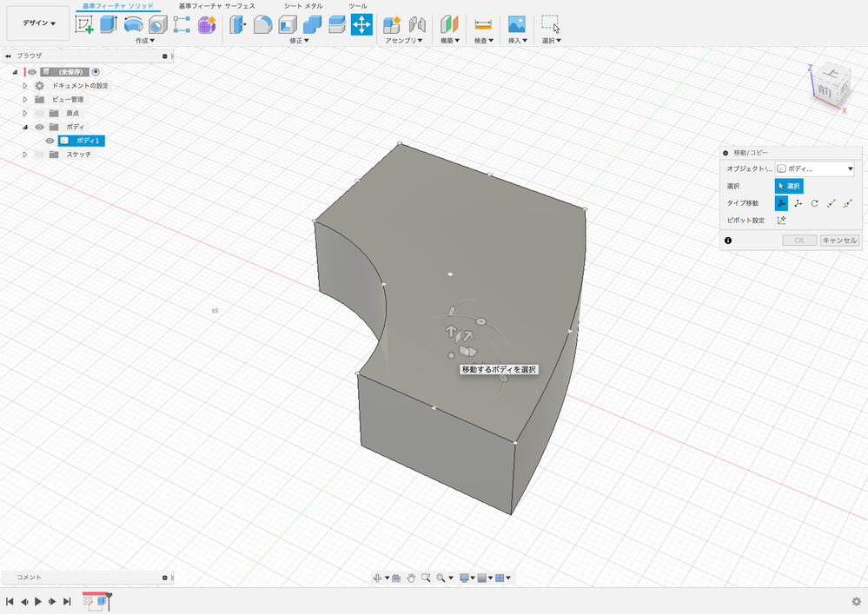
Task: Choose Translate move type
Action: pos(798,203)
